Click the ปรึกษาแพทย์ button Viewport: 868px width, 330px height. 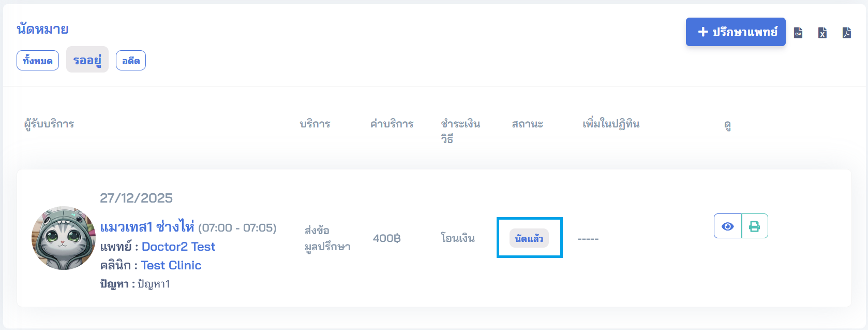tap(736, 32)
